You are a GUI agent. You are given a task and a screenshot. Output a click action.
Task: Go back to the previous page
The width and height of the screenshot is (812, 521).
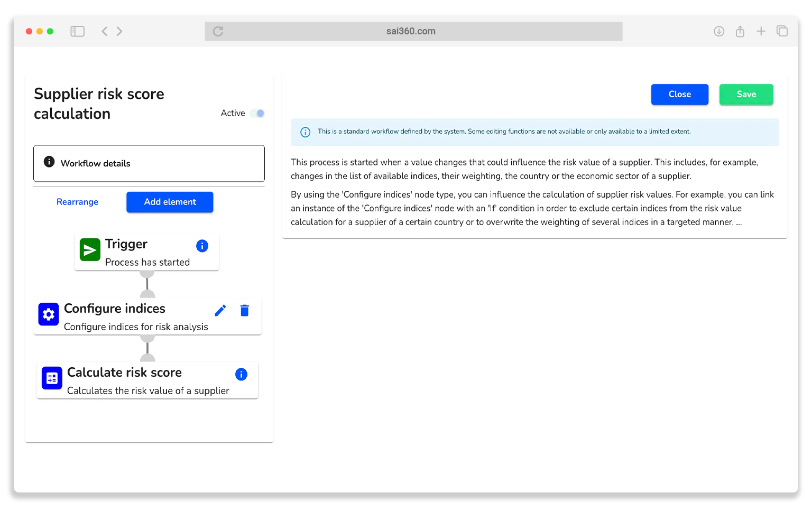pos(105,31)
